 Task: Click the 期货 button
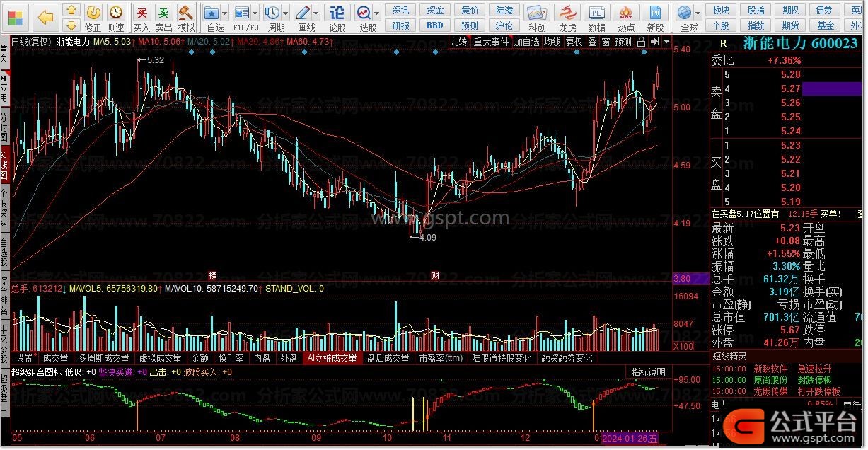click(x=790, y=25)
